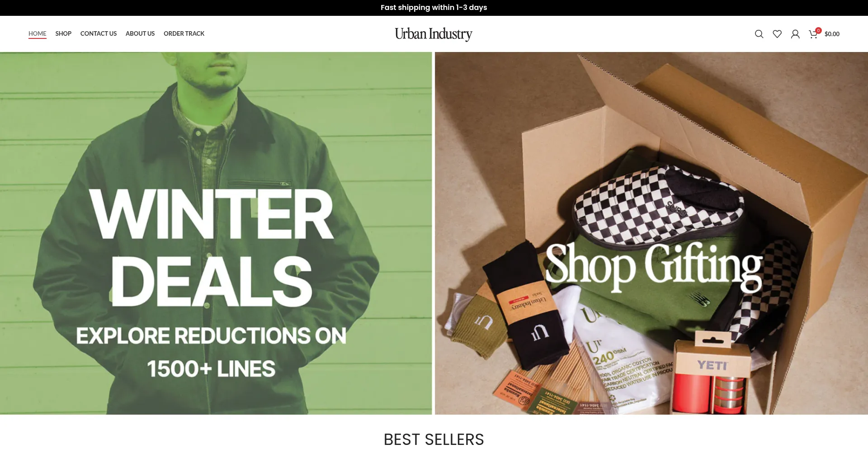View wishlist via the heart icon

pyautogui.click(x=777, y=34)
